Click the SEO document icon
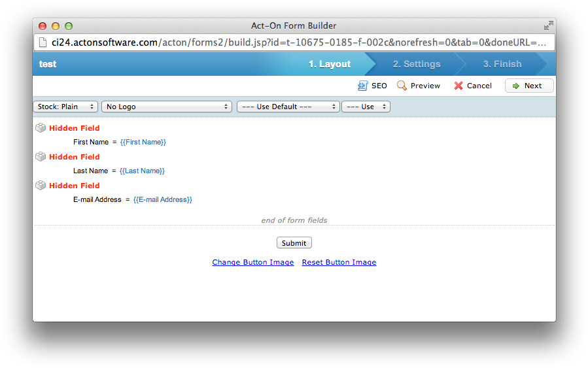588x368 pixels. point(362,86)
